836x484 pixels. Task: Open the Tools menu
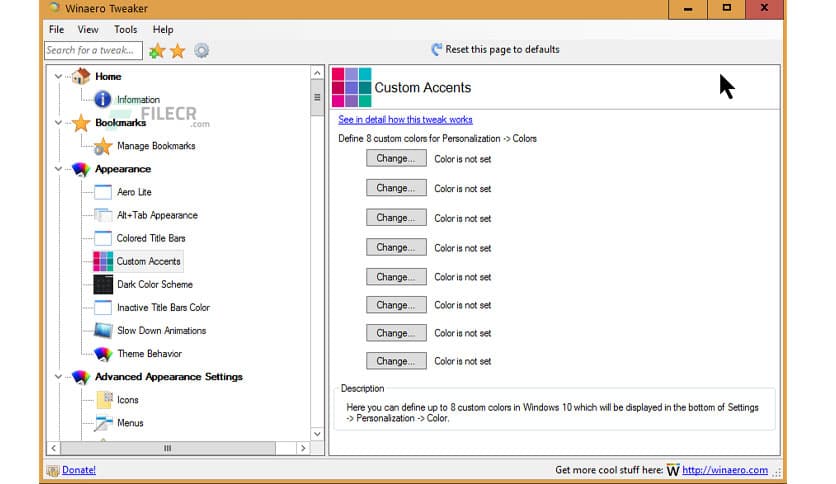click(125, 29)
